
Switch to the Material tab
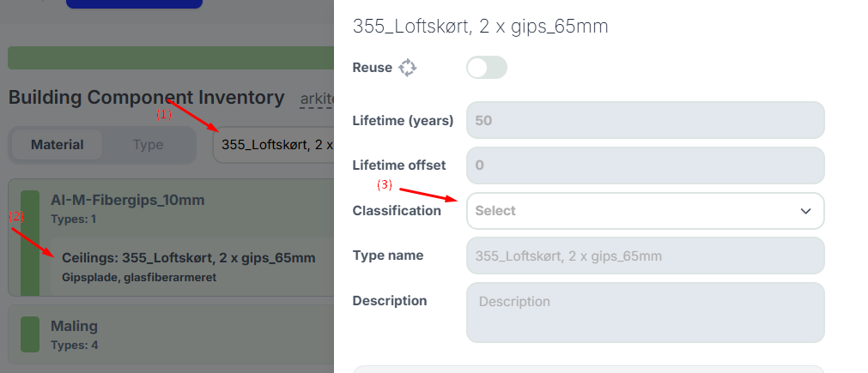click(x=58, y=145)
